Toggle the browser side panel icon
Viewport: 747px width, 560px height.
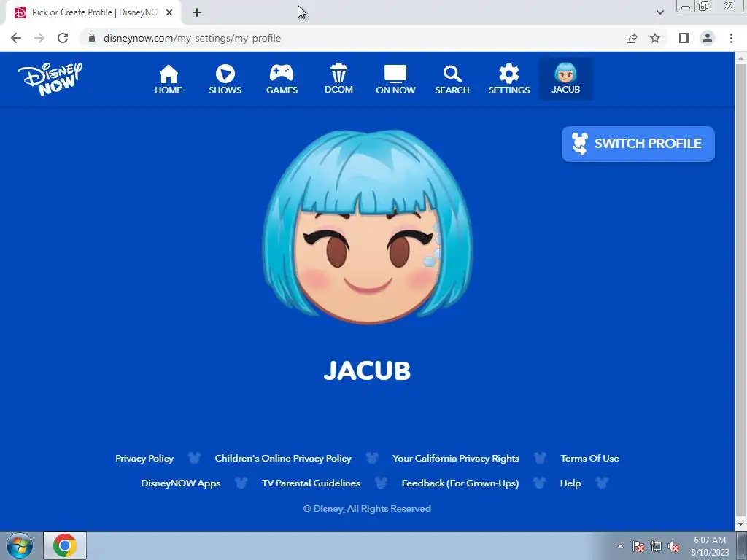[x=684, y=38]
